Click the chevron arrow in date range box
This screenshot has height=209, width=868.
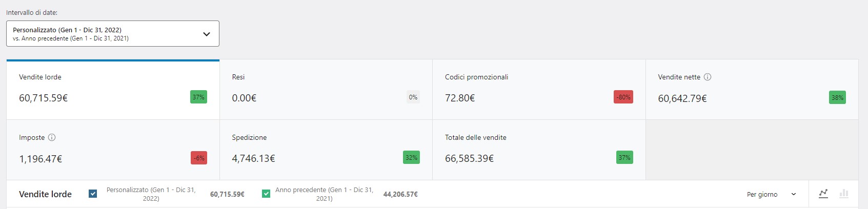207,34
